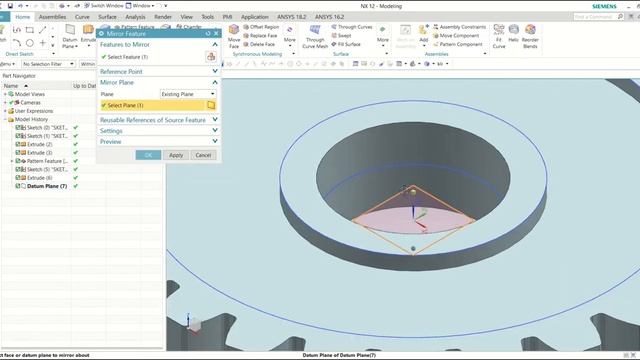Screen dimensions: 640x360
Task: Select the line sketch tool
Action: coord(42,30)
